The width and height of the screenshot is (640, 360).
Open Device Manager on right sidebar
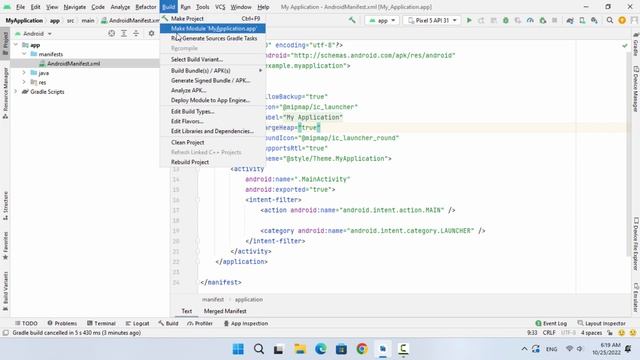click(x=636, y=89)
